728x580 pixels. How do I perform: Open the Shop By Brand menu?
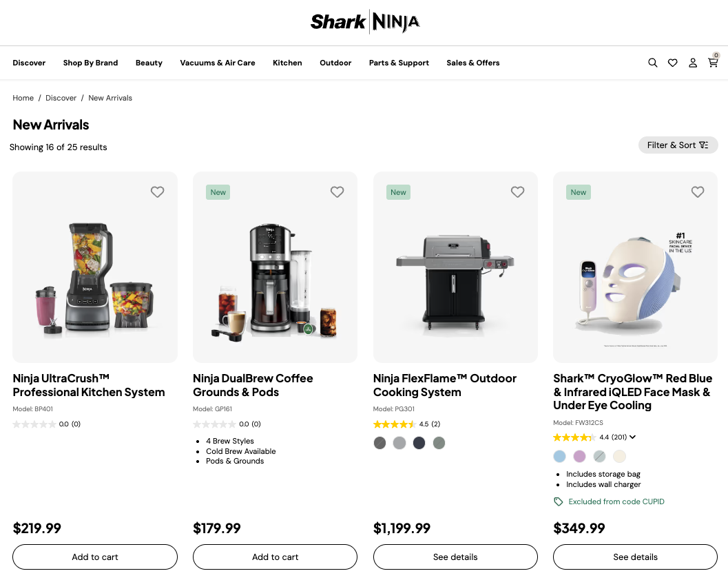tap(90, 63)
